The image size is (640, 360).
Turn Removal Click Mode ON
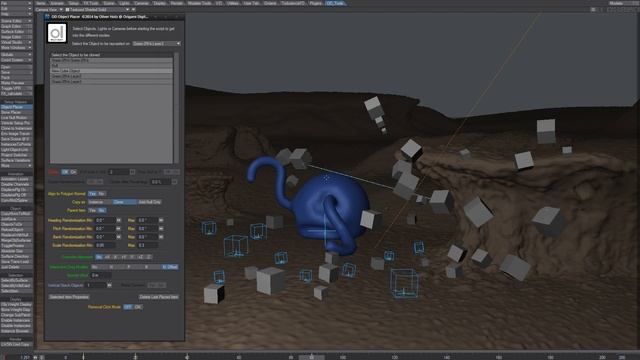click(x=138, y=307)
